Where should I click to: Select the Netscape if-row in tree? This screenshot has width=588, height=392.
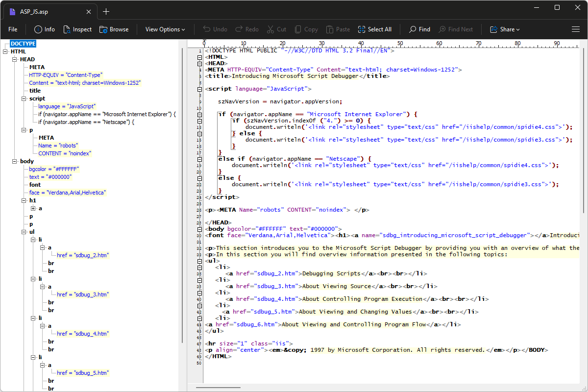point(86,122)
